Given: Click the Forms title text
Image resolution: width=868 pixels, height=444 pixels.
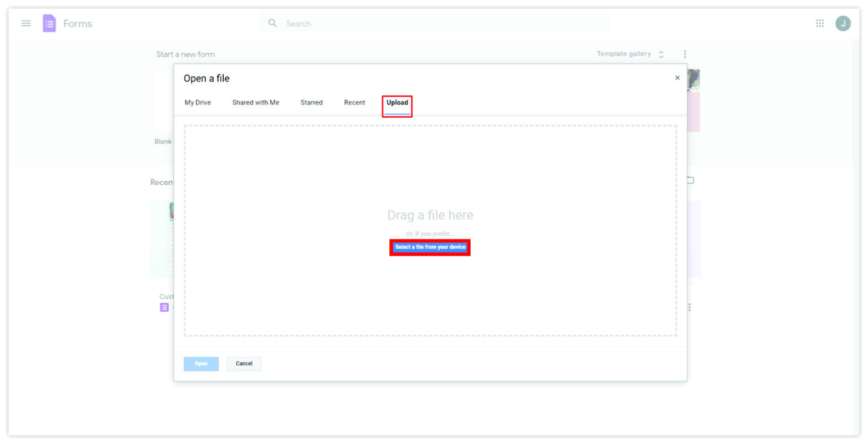Looking at the screenshot, I should click(x=77, y=24).
